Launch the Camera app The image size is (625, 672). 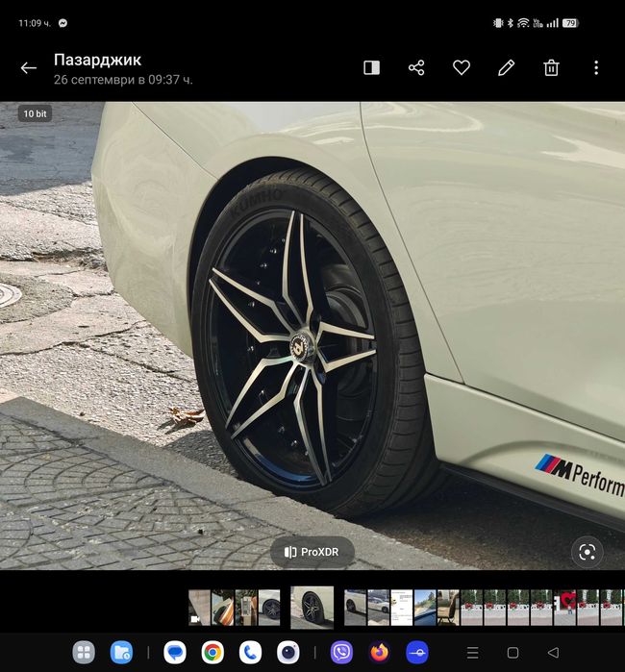pyautogui.click(x=288, y=653)
